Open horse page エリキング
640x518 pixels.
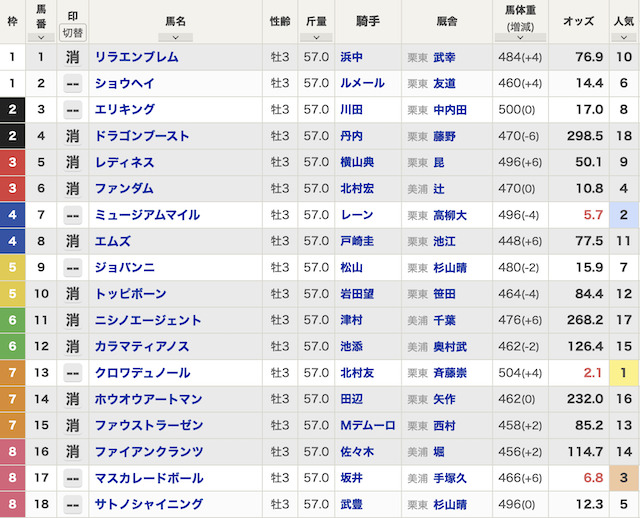124,109
